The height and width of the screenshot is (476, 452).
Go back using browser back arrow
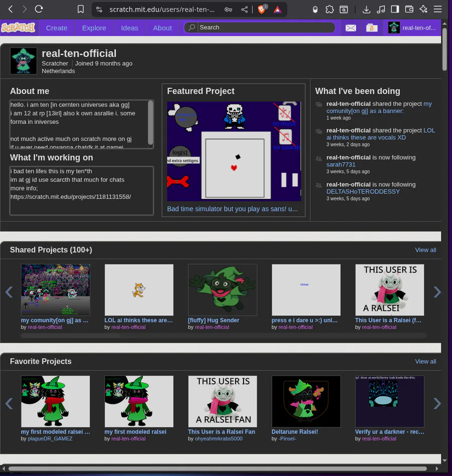pyautogui.click(x=11, y=9)
